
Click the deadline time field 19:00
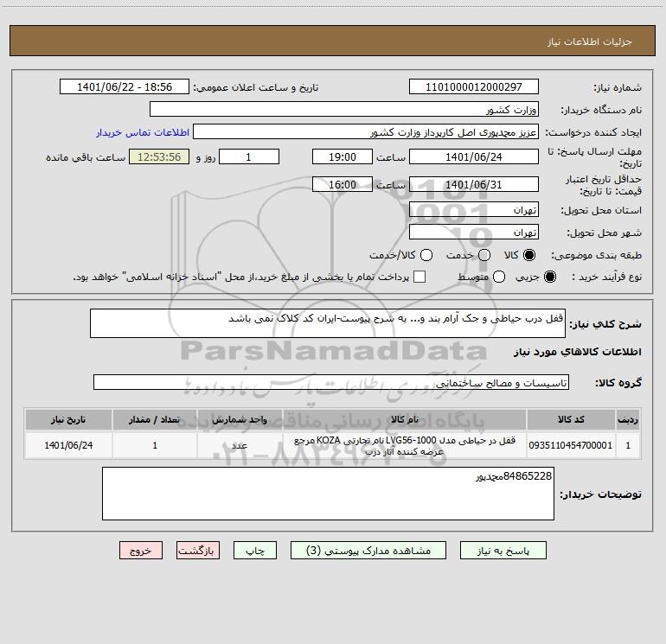click(343, 156)
